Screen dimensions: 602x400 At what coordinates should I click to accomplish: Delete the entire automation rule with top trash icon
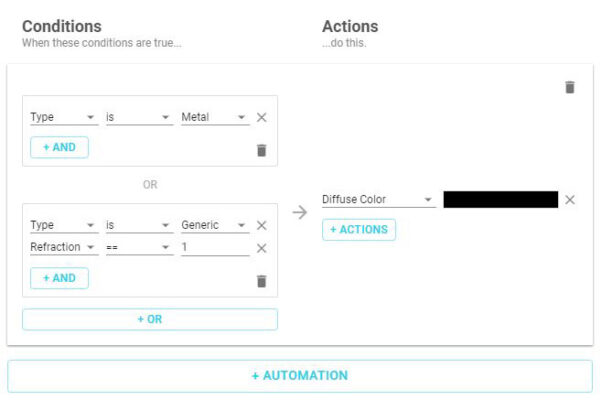[570, 87]
